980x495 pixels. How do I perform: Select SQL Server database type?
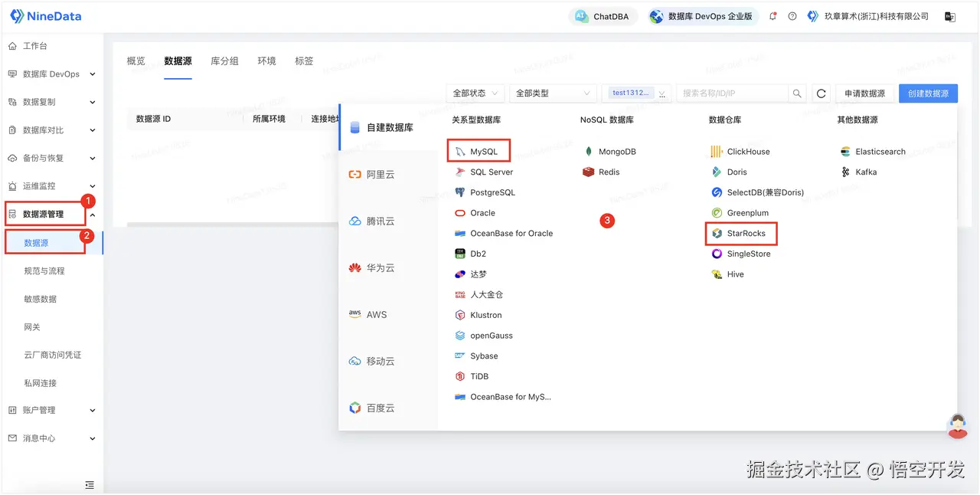[x=484, y=172]
